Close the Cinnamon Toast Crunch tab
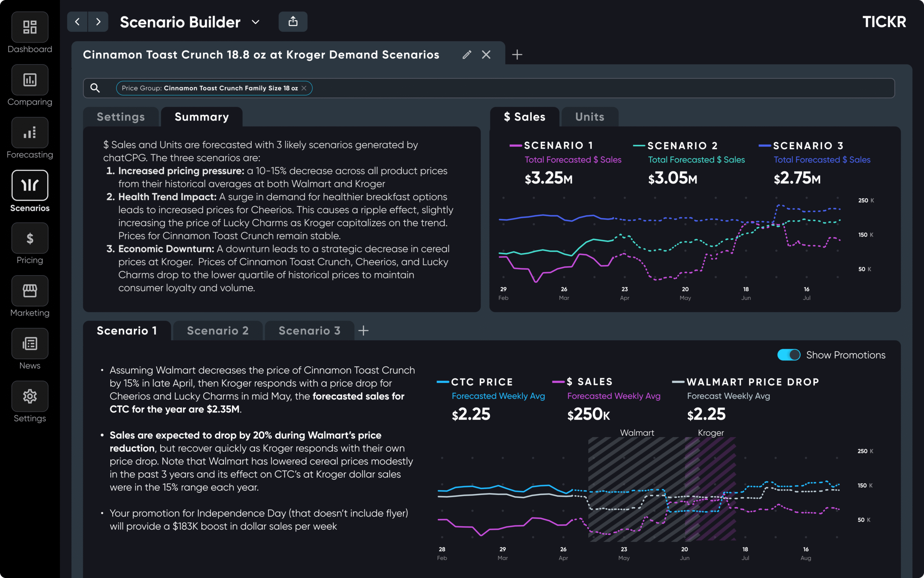 pyautogui.click(x=486, y=55)
